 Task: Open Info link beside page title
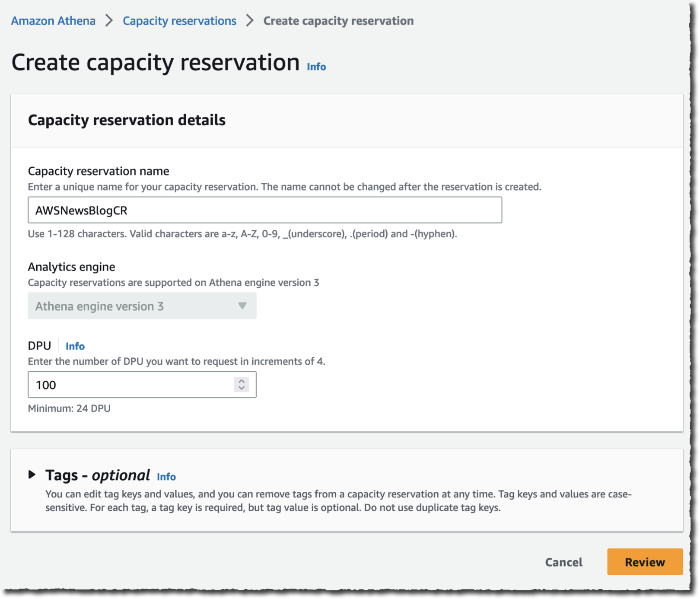coord(316,67)
